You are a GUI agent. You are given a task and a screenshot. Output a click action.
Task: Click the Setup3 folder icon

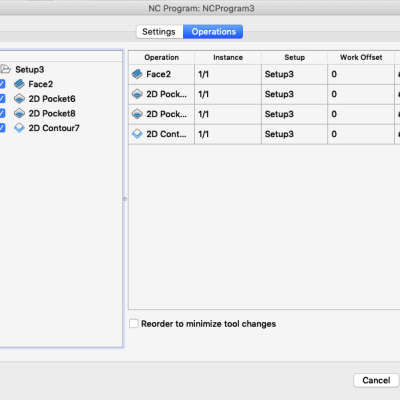tap(5, 69)
